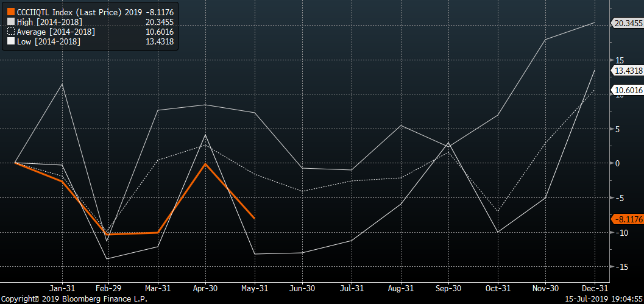Click the High [2014-2018] legend swatch
This screenshot has width=644, height=304.
coord(10,22)
